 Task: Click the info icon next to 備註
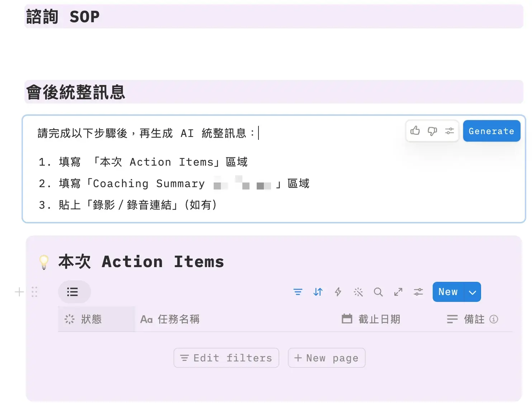[x=494, y=319]
